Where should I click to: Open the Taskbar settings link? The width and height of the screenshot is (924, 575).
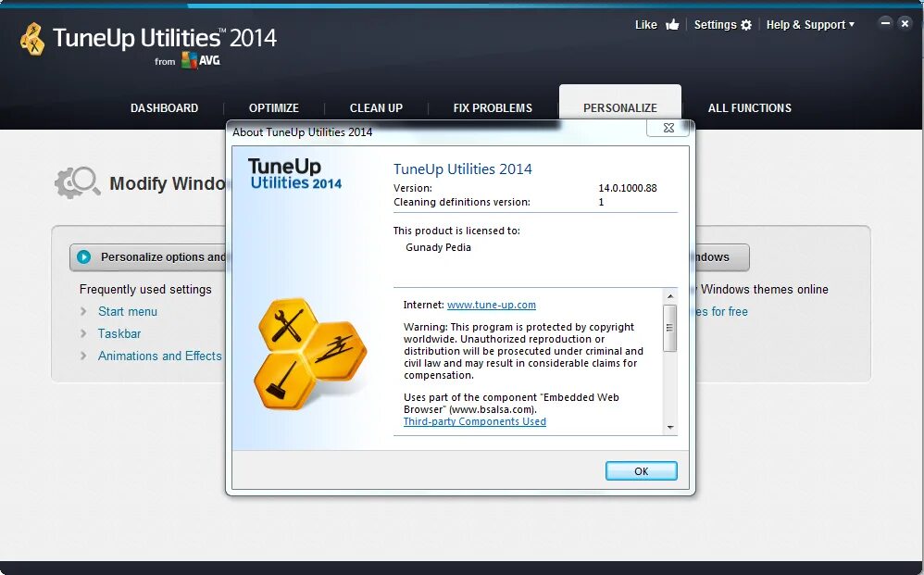[119, 333]
